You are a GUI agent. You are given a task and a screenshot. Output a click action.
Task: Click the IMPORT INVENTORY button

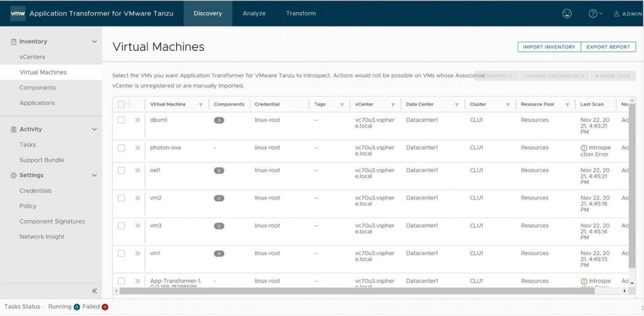click(549, 47)
